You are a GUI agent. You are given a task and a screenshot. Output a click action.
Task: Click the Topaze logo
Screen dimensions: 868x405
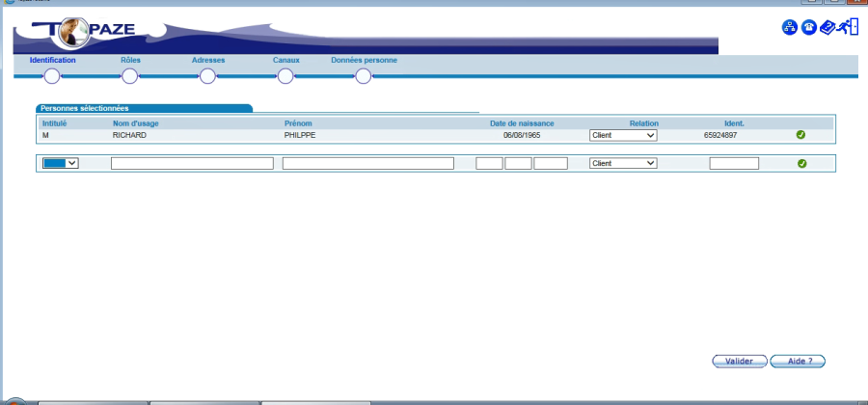(x=68, y=34)
